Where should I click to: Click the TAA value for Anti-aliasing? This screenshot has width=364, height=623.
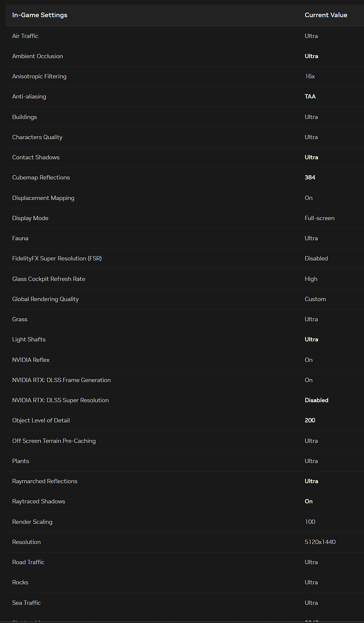[310, 97]
